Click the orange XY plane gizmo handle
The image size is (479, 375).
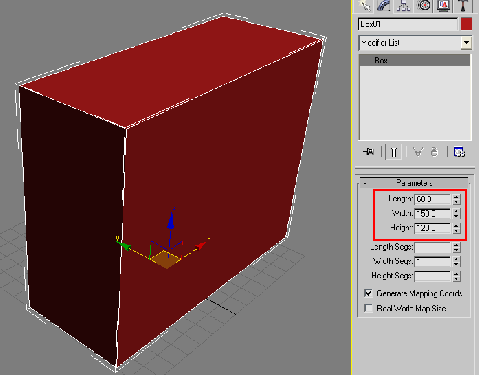click(x=167, y=259)
